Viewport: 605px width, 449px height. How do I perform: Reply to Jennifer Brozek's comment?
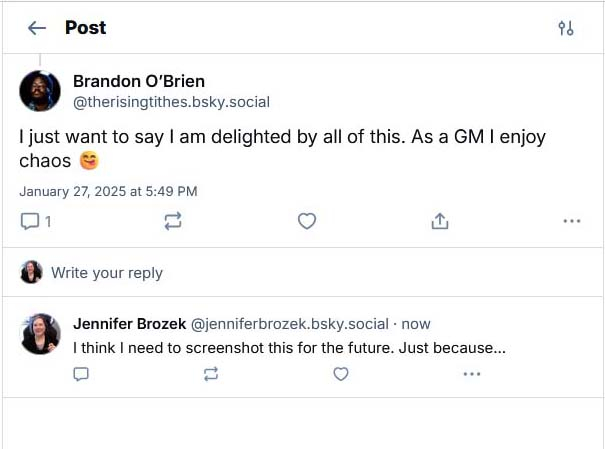click(82, 374)
